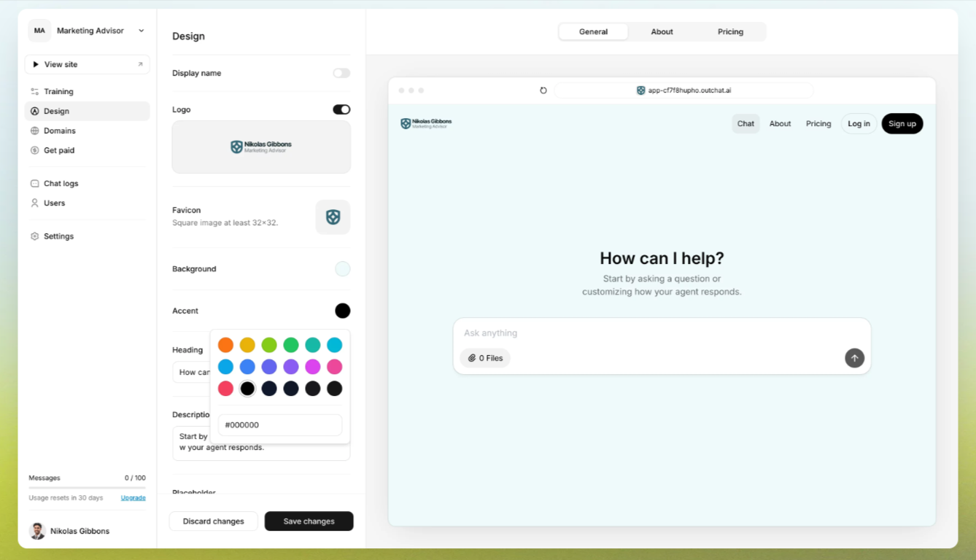Click the external-link arrow on View site
Image resolution: width=976 pixels, height=560 pixels.
click(140, 64)
